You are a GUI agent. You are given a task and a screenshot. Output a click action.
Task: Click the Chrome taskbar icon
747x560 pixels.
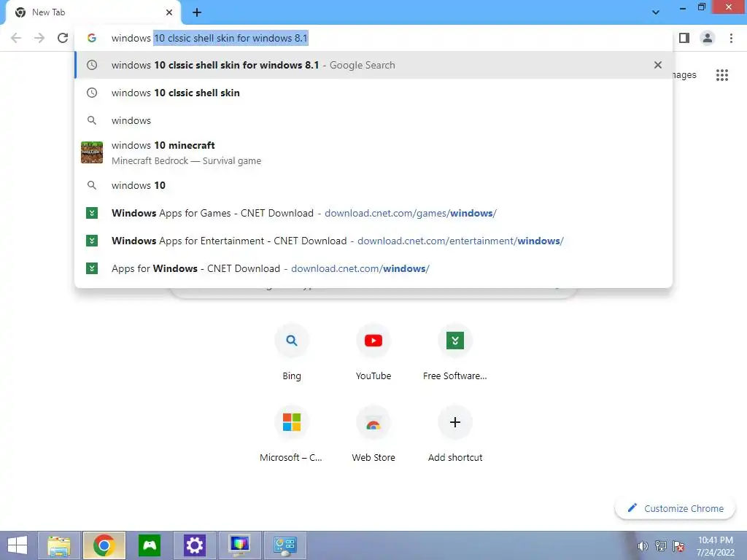[104, 545]
